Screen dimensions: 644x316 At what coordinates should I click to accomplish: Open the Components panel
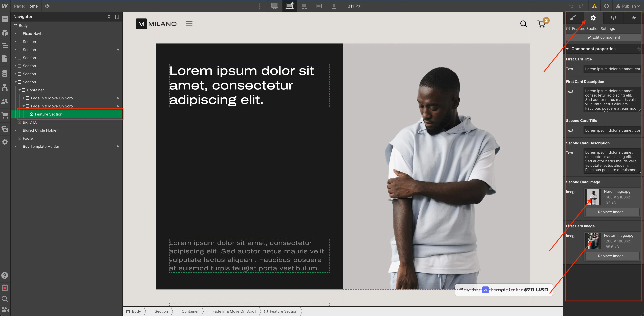click(5, 33)
